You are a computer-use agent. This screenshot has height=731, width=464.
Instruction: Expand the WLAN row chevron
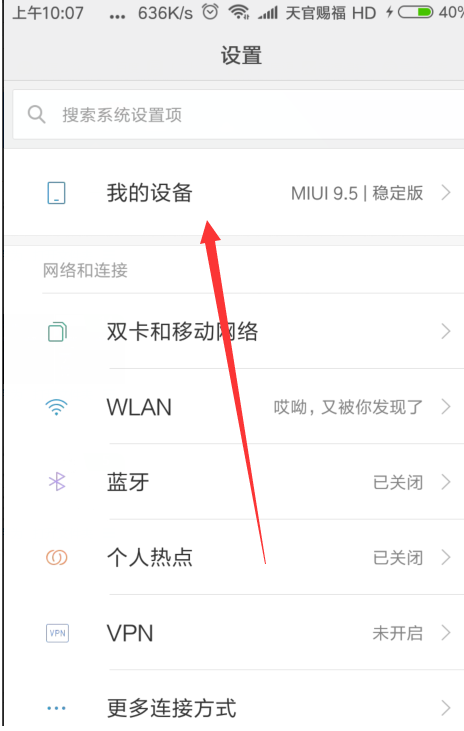[446, 407]
